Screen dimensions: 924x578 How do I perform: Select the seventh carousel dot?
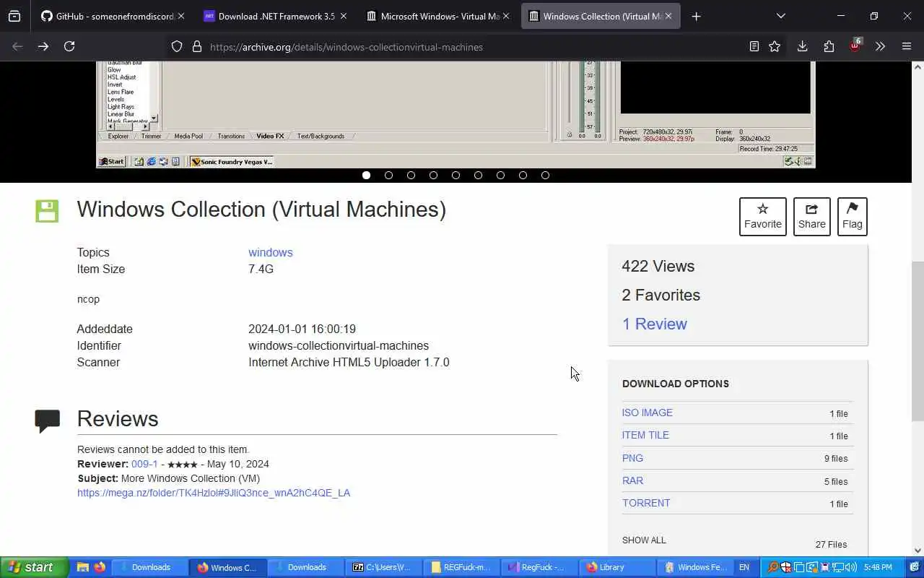click(x=500, y=175)
